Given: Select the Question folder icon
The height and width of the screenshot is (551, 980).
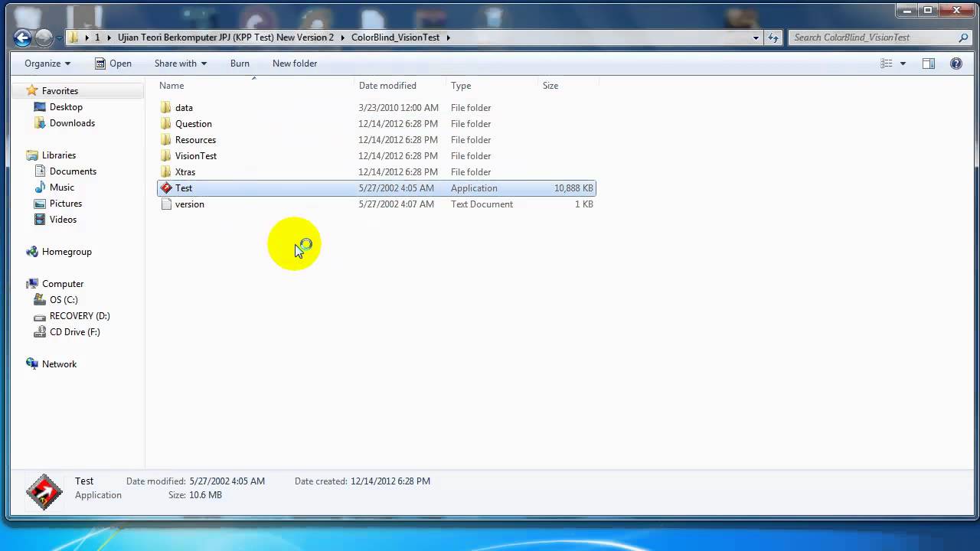Looking at the screenshot, I should pos(166,124).
